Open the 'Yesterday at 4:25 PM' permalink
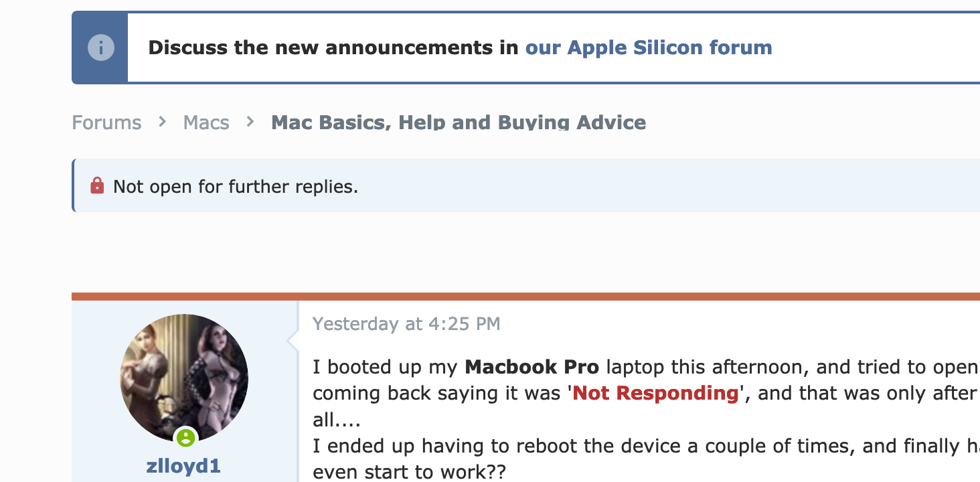Screen dimensions: 980x482 (x=406, y=324)
